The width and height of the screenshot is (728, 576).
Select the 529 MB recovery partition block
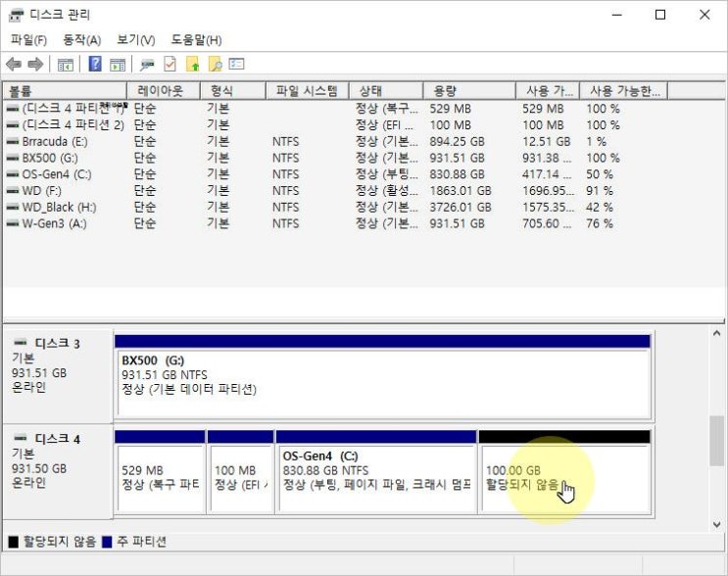click(x=160, y=472)
